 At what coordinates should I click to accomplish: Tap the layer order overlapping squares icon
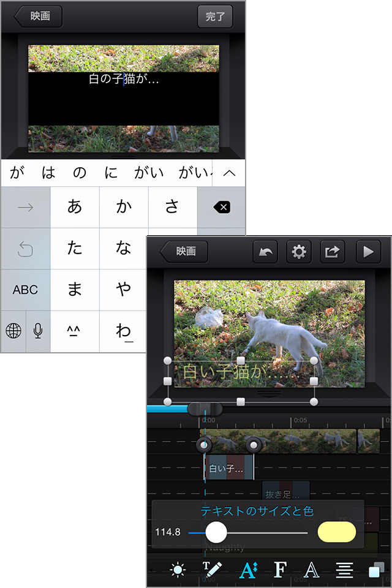click(x=377, y=570)
